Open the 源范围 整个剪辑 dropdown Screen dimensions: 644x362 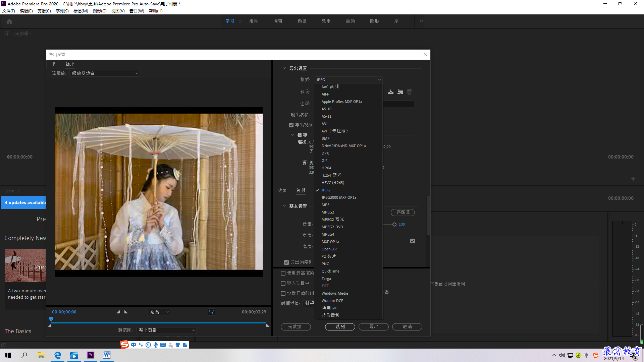pos(166,330)
